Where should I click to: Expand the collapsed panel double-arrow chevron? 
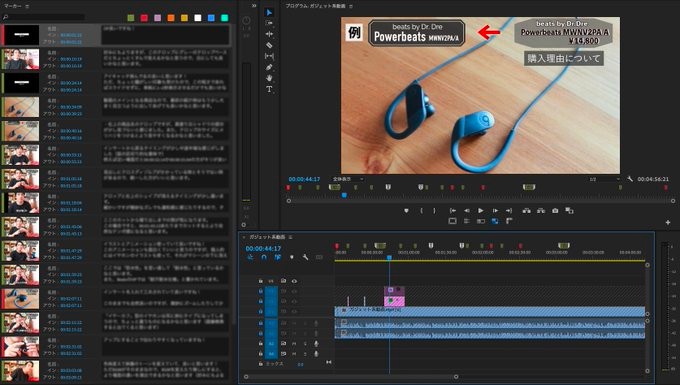pyautogui.click(x=254, y=6)
